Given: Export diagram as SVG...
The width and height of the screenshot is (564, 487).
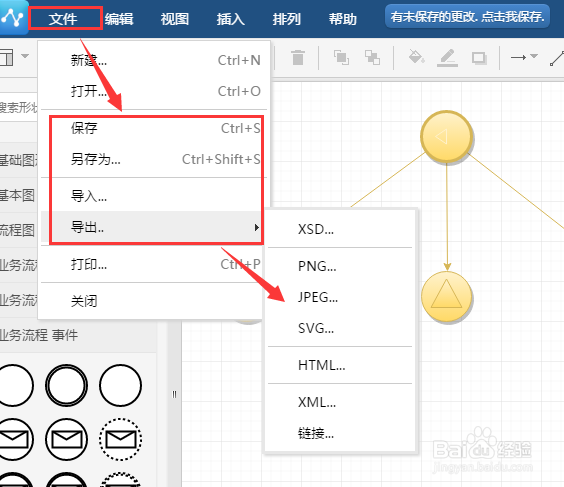Looking at the screenshot, I should tap(340, 328).
